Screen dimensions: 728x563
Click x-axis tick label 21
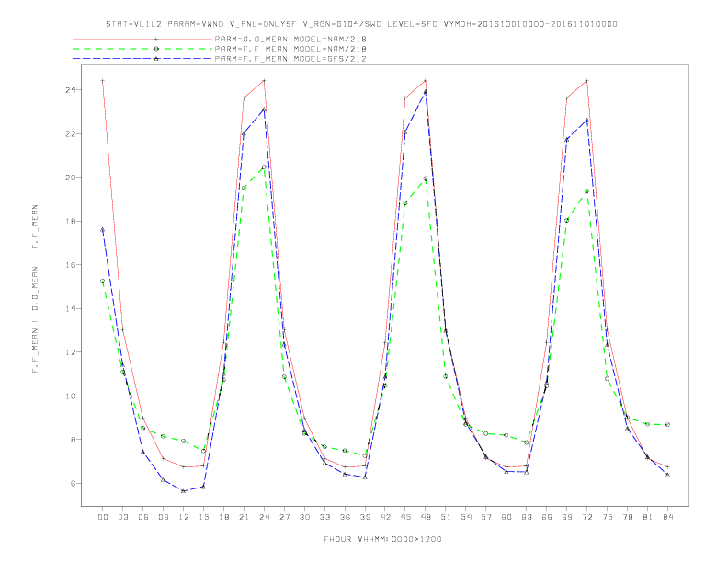pos(244,517)
